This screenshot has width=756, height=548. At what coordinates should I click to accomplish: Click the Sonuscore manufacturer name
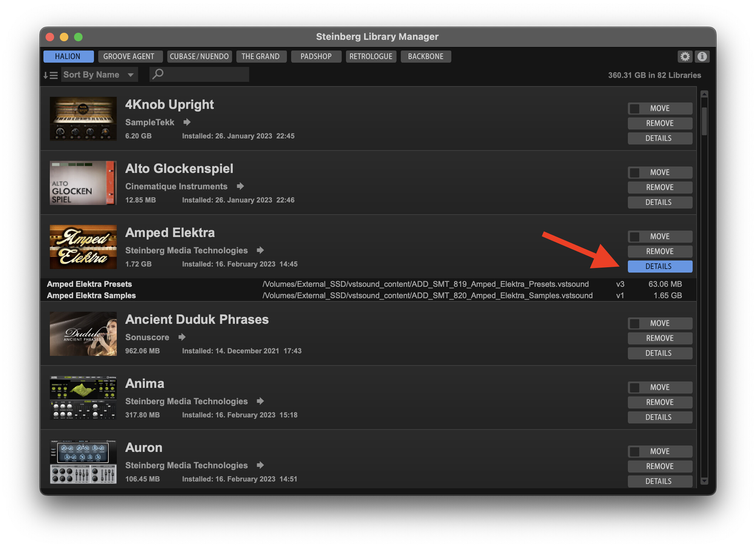147,337
